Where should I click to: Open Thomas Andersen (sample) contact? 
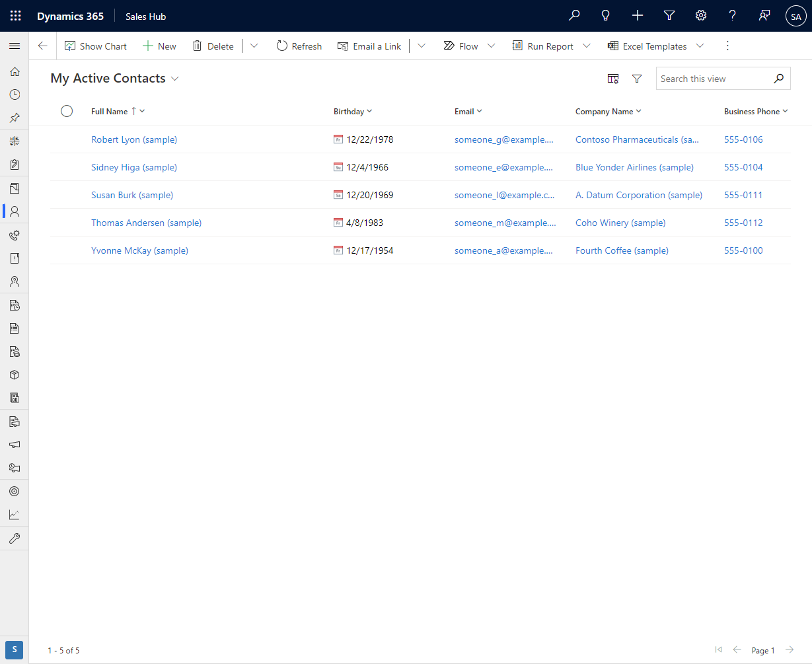(x=146, y=223)
